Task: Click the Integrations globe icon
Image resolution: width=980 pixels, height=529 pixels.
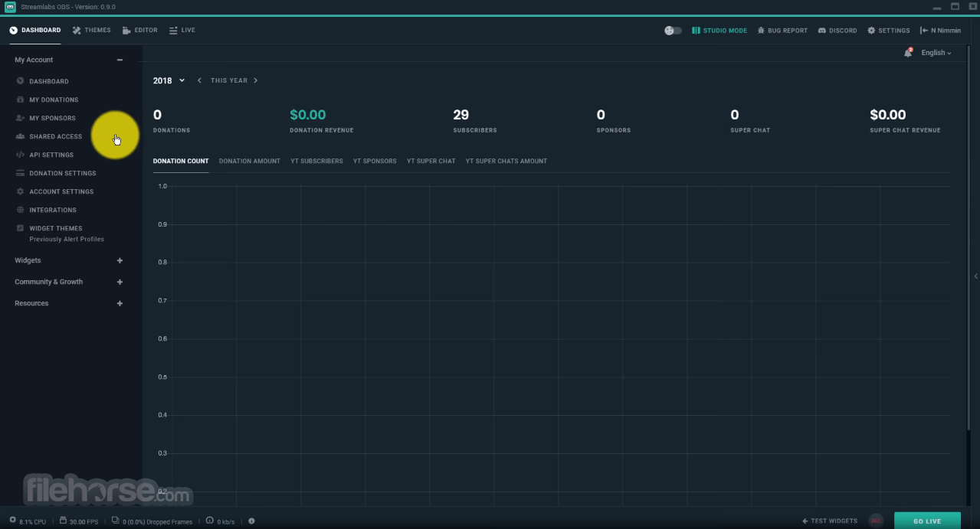Action: pos(21,210)
